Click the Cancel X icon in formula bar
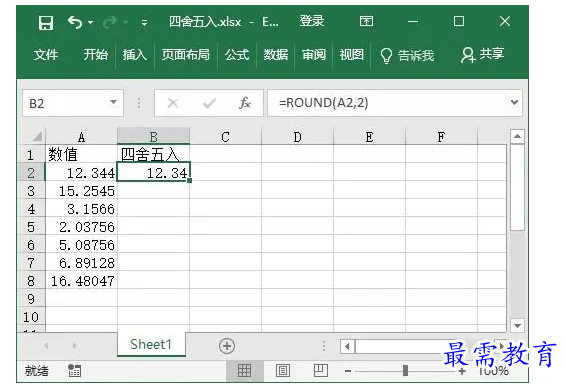Viewport: 565px width, 386px height. 173,103
